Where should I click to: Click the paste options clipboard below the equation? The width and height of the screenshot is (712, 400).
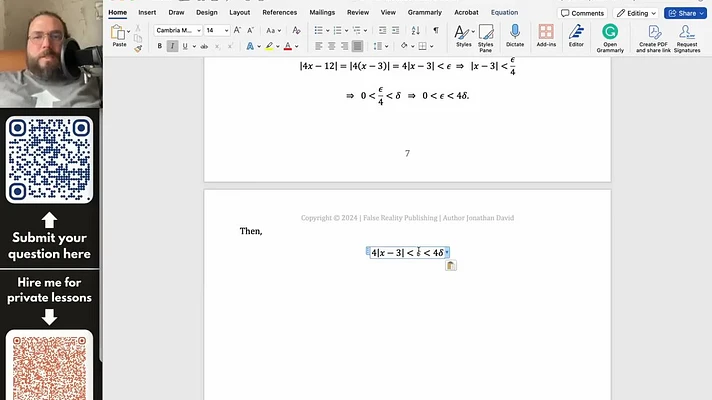(x=450, y=266)
